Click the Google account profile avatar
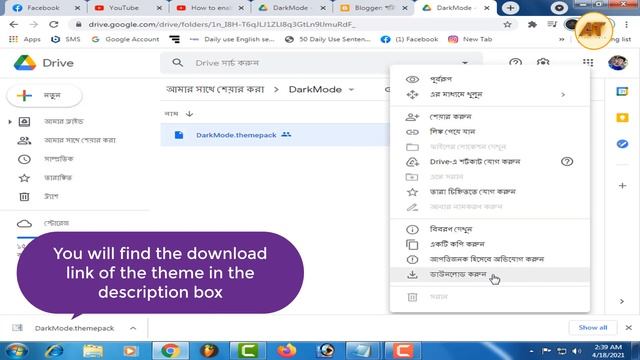 (x=618, y=63)
